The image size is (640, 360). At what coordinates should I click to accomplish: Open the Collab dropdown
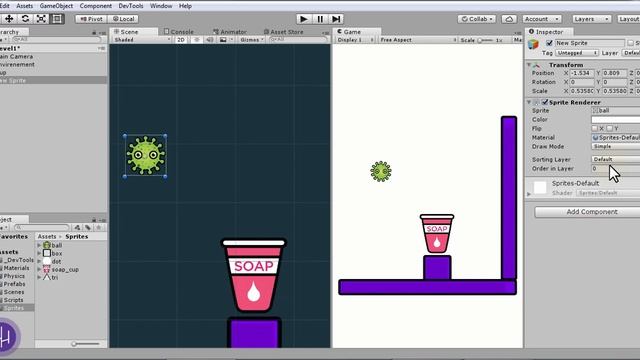pyautogui.click(x=476, y=19)
